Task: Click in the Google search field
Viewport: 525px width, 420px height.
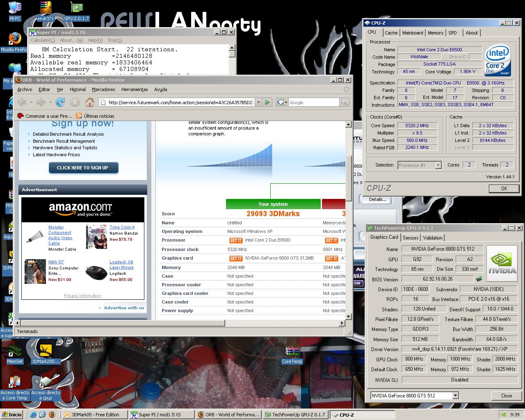Action: [x=314, y=102]
